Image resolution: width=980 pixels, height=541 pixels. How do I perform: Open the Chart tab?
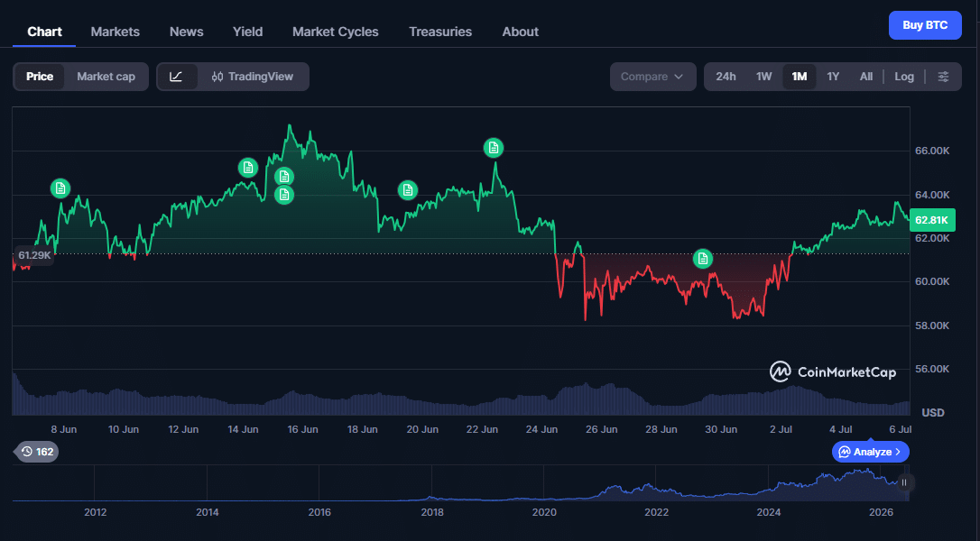point(44,32)
